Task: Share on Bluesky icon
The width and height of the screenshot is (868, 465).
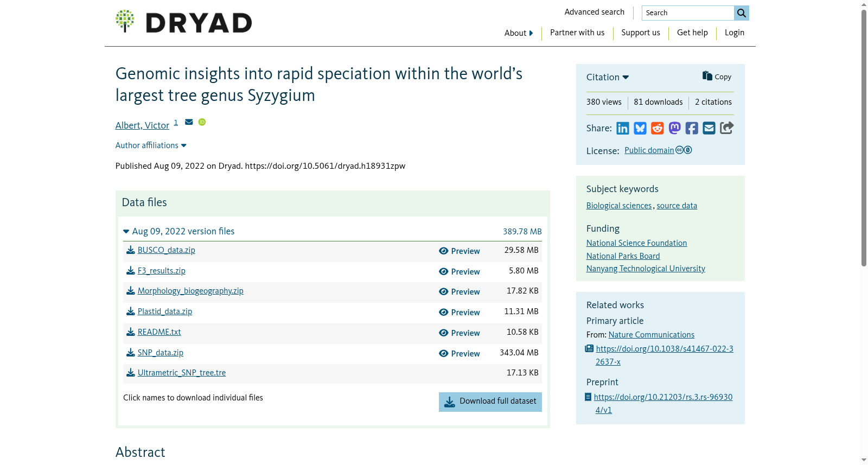Action: click(640, 128)
